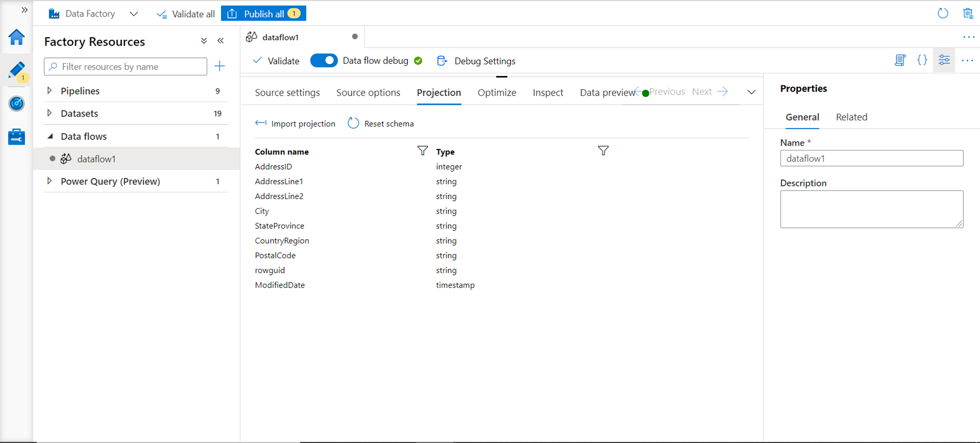Filter by Column name funnel icon
The height and width of the screenshot is (443, 980).
click(x=422, y=151)
